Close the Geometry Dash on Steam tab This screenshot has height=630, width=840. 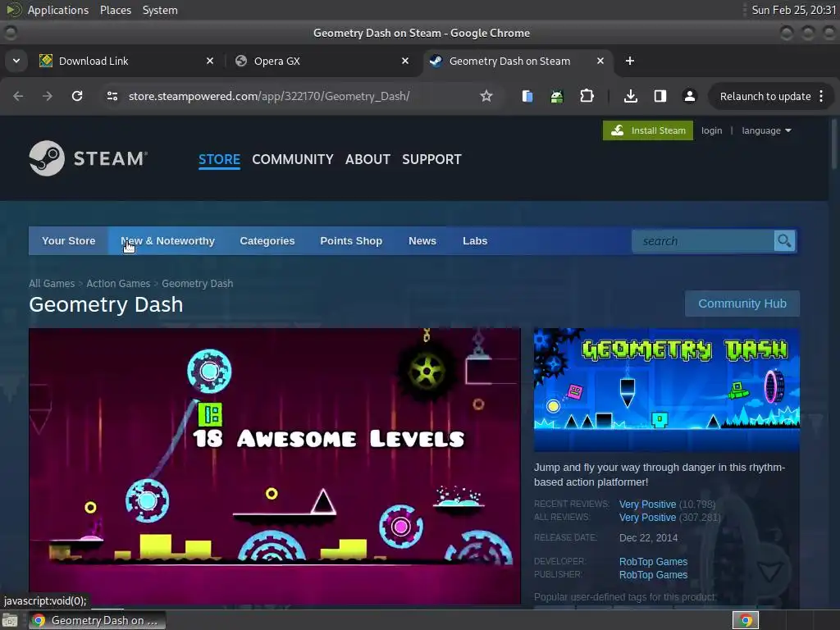[600, 61]
